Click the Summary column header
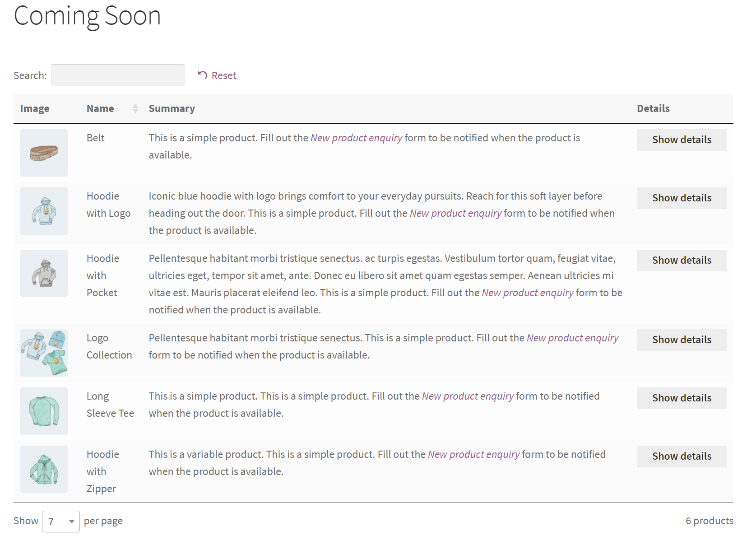Viewport: 756px width, 550px height. coord(172,108)
